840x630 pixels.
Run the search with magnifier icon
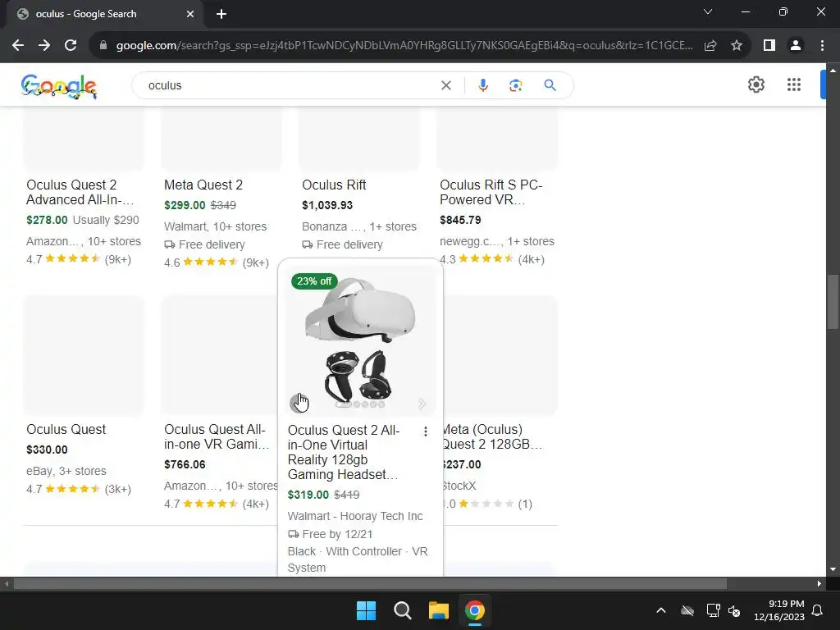tap(550, 85)
